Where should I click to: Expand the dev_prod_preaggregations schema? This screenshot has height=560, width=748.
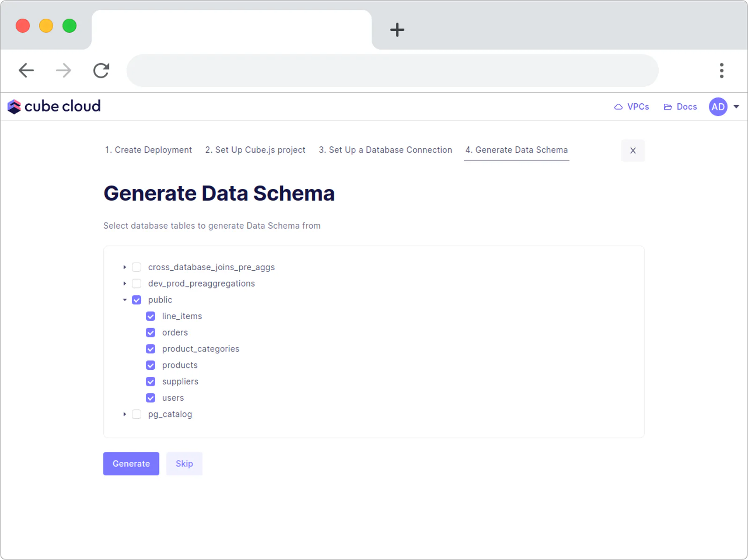tap(125, 284)
